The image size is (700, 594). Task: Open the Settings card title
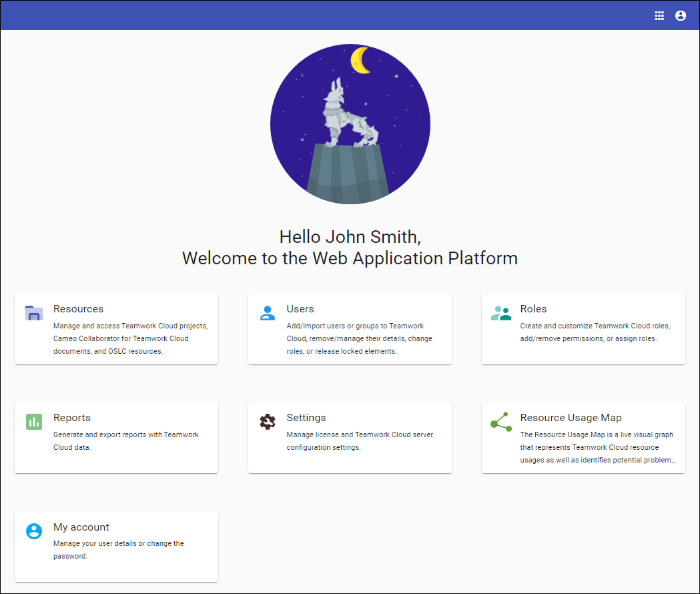click(x=306, y=418)
